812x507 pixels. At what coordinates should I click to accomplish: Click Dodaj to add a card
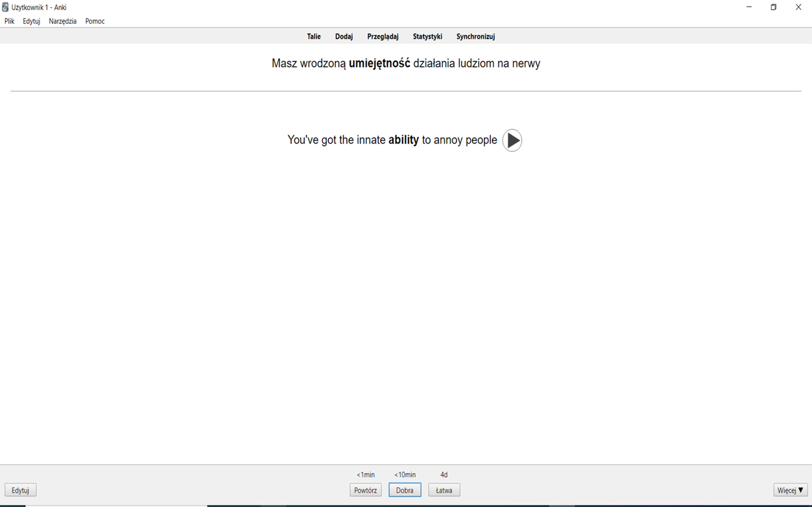point(344,36)
